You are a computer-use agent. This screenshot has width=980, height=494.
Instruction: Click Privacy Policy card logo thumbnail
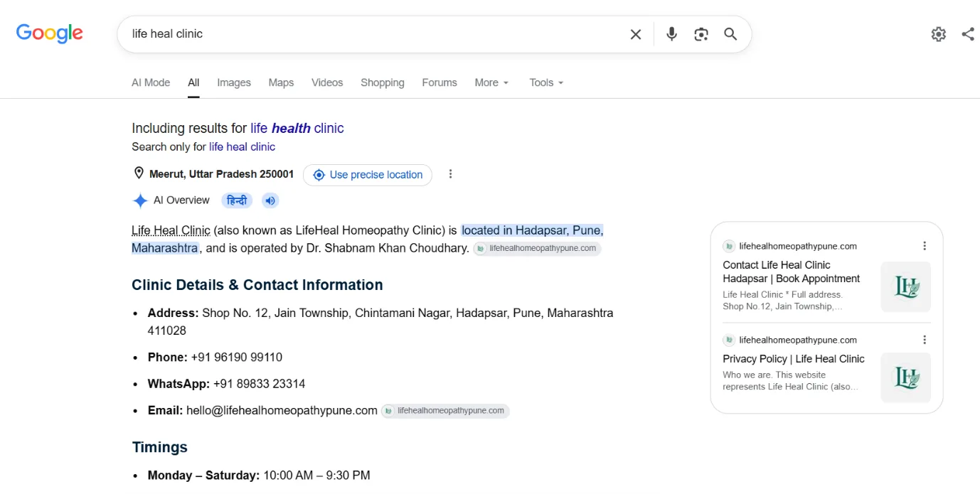pos(906,378)
